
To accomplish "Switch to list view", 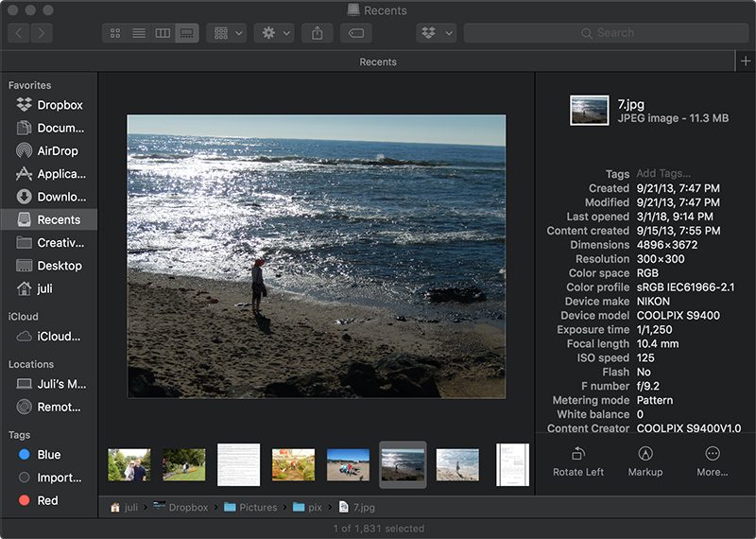I will [x=139, y=33].
